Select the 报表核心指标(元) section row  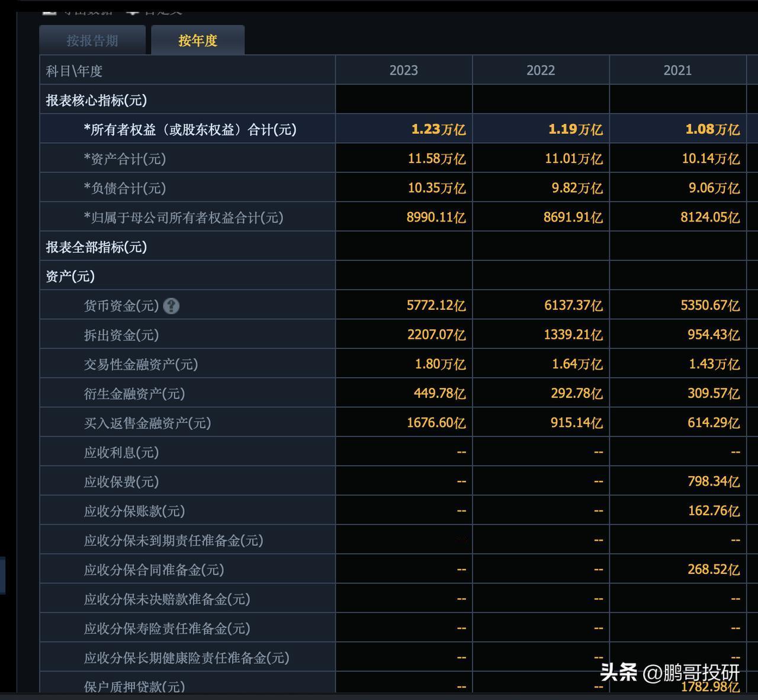pos(187,100)
